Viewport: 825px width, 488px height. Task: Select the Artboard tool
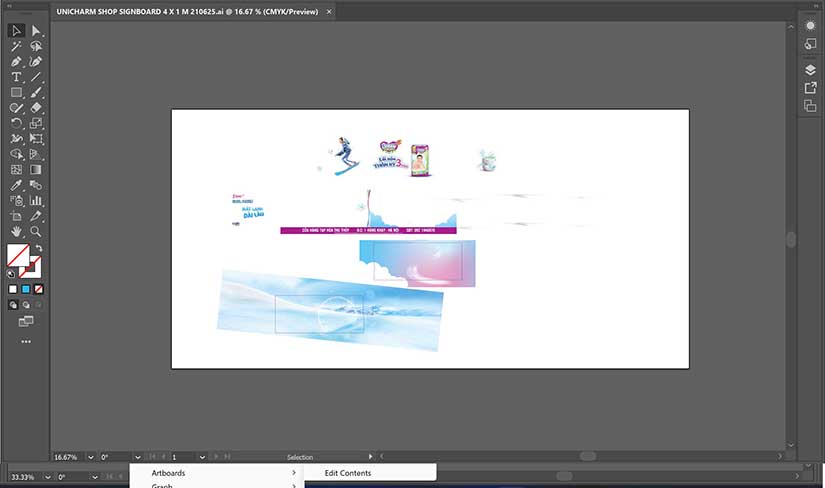[16, 216]
